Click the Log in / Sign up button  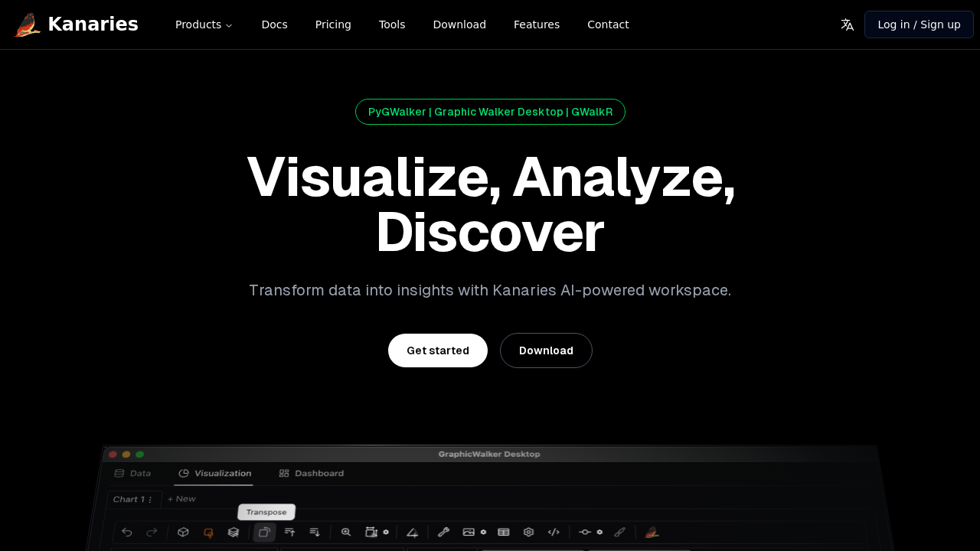pyautogui.click(x=918, y=24)
